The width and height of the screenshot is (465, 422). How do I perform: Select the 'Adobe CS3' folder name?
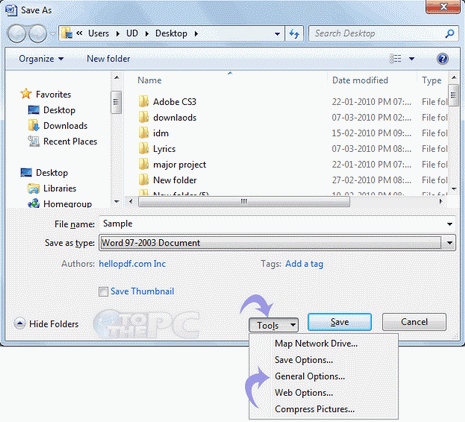pyautogui.click(x=175, y=102)
